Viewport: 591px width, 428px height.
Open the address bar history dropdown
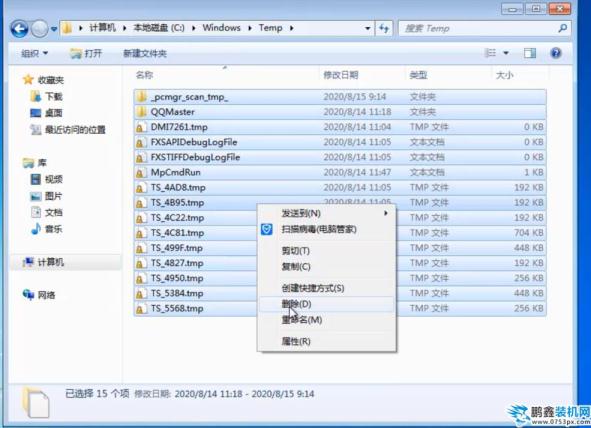click(367, 28)
